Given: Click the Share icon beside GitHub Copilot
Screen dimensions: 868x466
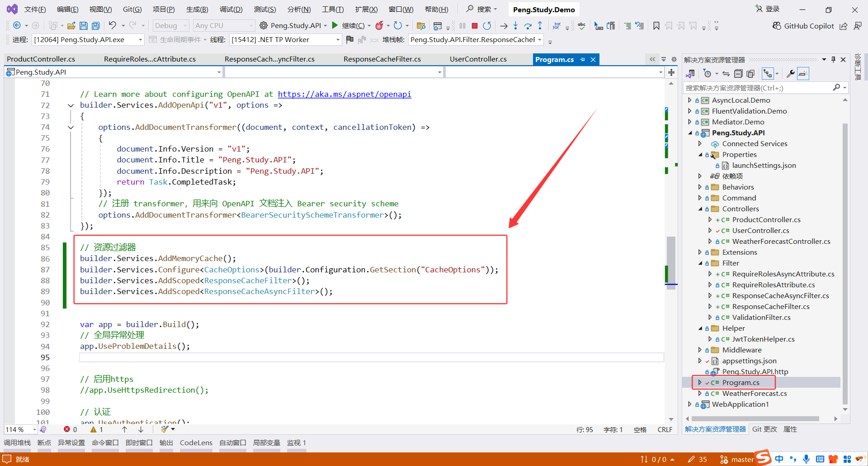Looking at the screenshot, I should (x=844, y=26).
